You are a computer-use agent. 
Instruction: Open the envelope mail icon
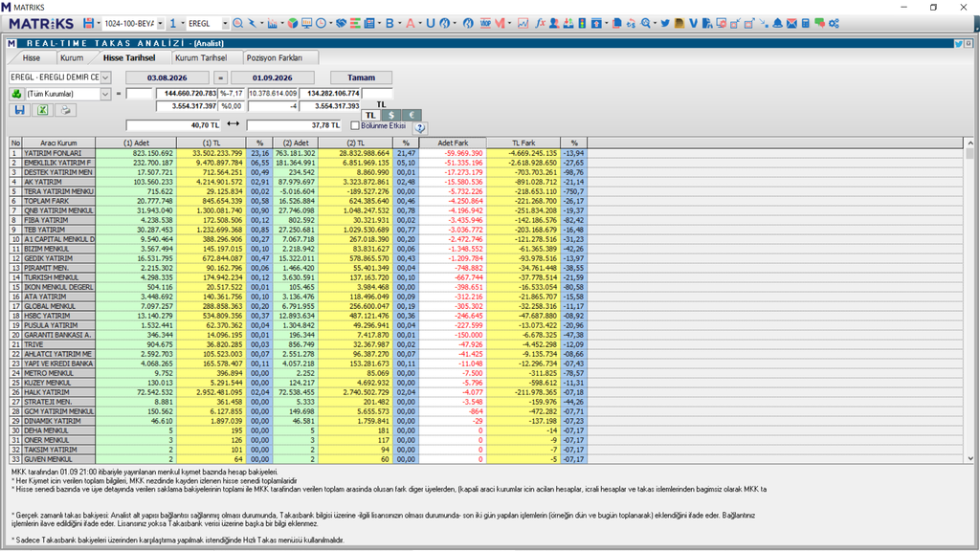791,23
